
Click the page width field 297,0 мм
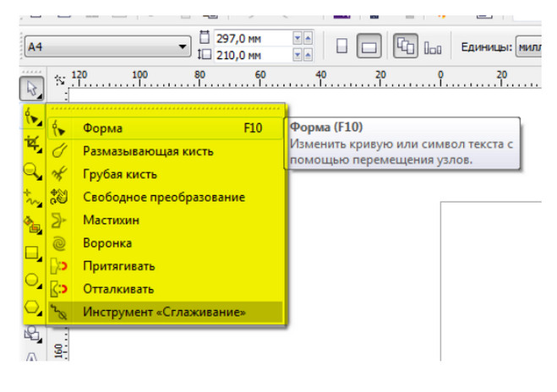coord(253,38)
